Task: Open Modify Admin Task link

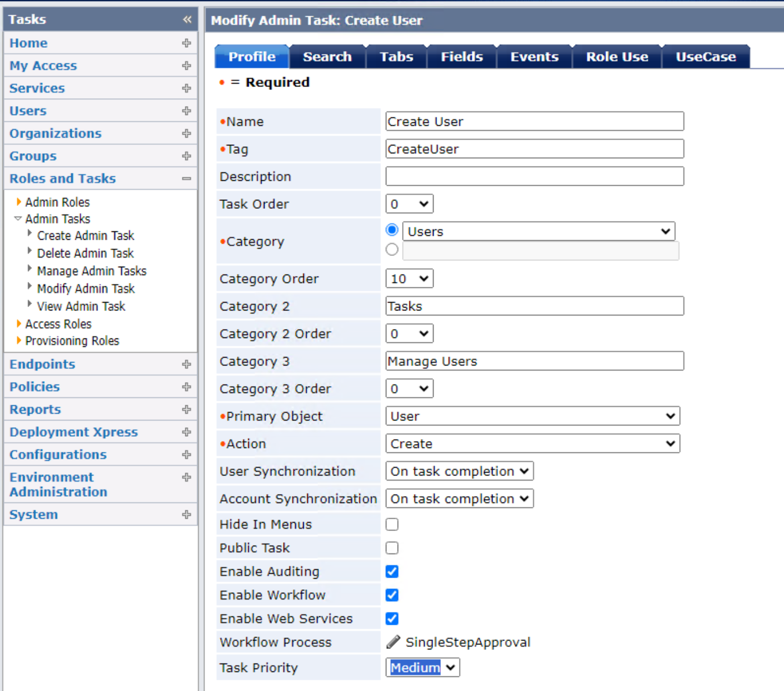Action: (86, 289)
